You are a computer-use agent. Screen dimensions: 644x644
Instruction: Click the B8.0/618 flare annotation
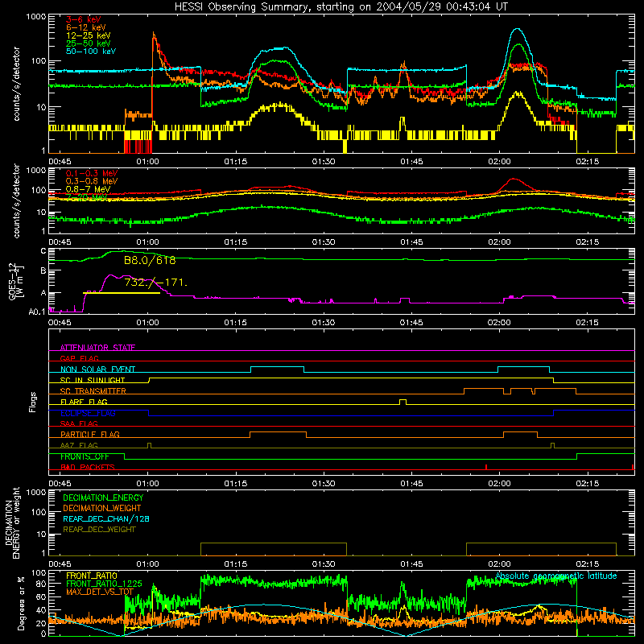click(150, 260)
